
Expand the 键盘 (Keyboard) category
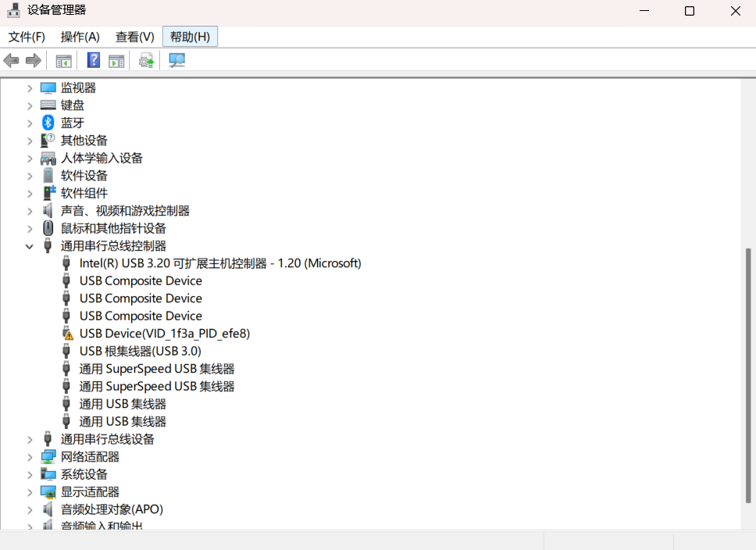pos(30,105)
